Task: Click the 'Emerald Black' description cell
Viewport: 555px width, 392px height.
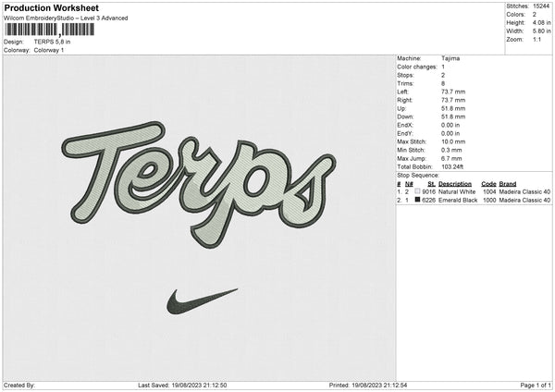Action: [x=458, y=201]
